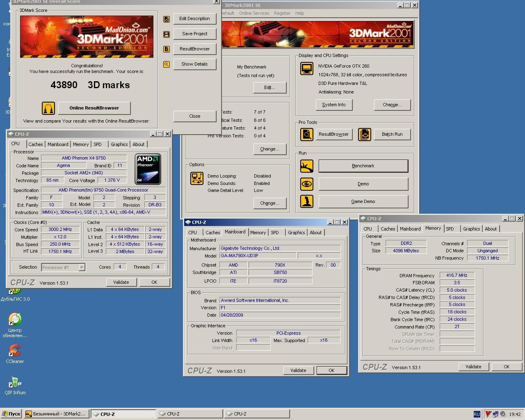Click the Pro Tools ResultBrowser button

coord(334,134)
